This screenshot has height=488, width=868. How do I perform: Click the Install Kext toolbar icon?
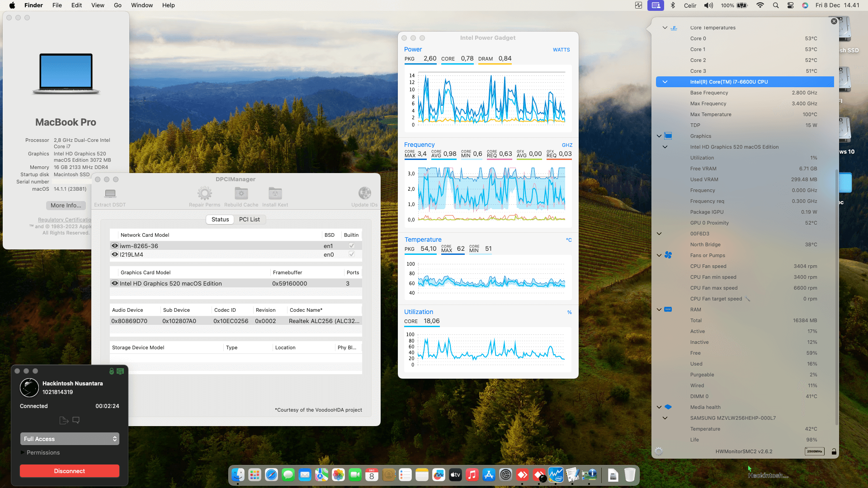[275, 194]
